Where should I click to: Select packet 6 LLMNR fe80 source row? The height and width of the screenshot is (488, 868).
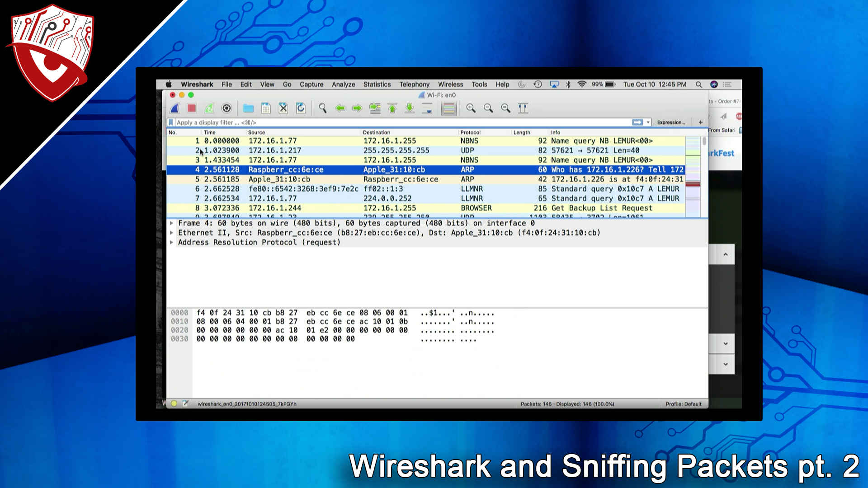(426, 189)
